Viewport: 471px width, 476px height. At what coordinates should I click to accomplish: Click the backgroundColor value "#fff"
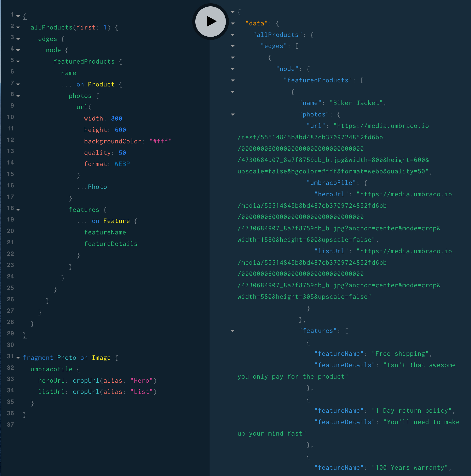point(160,141)
